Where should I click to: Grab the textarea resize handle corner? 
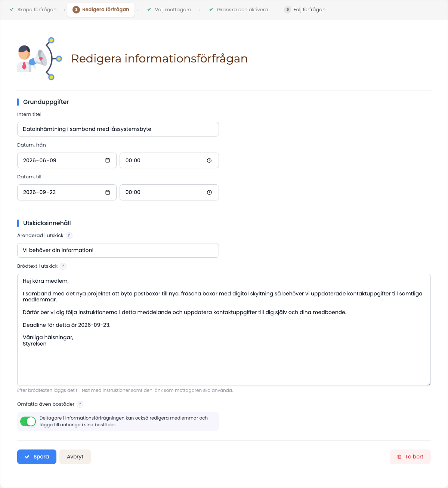[x=429, y=384]
